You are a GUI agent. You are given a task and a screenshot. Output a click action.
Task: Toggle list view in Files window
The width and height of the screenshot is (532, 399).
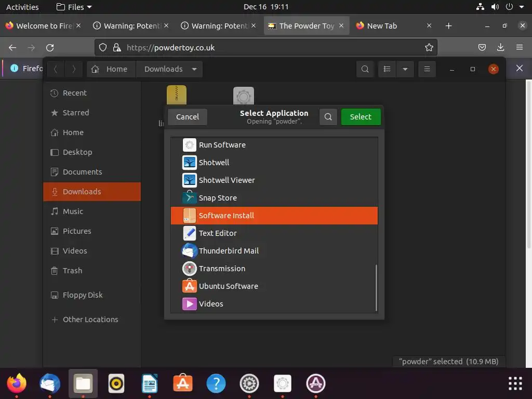pos(387,69)
